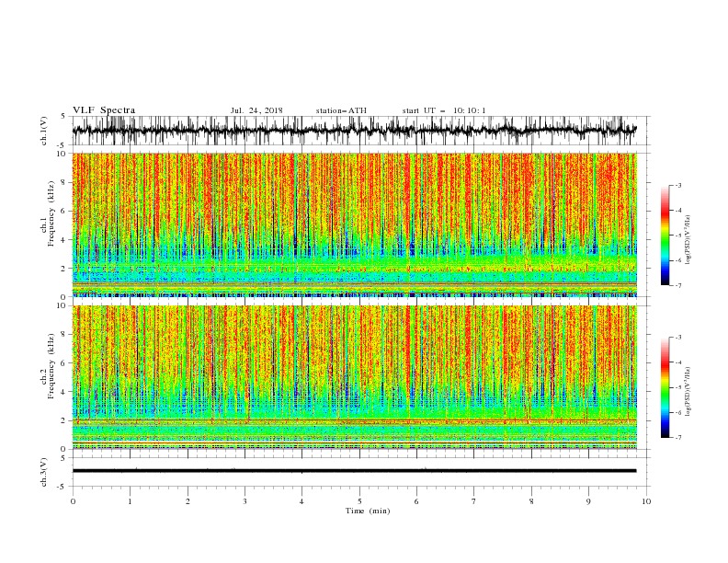Click the red 2 kHz line in ch.2 spectrogram
The width and height of the screenshot is (728, 563).
click(355, 420)
